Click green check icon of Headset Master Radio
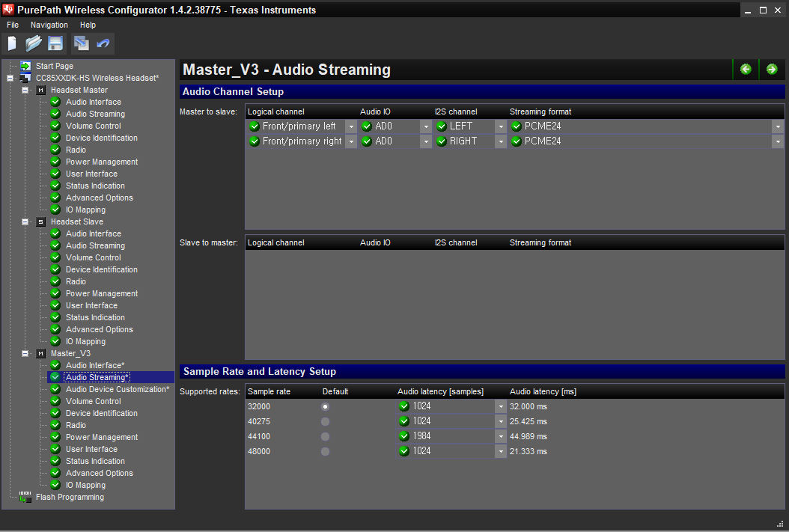This screenshot has width=789, height=532. 55,150
